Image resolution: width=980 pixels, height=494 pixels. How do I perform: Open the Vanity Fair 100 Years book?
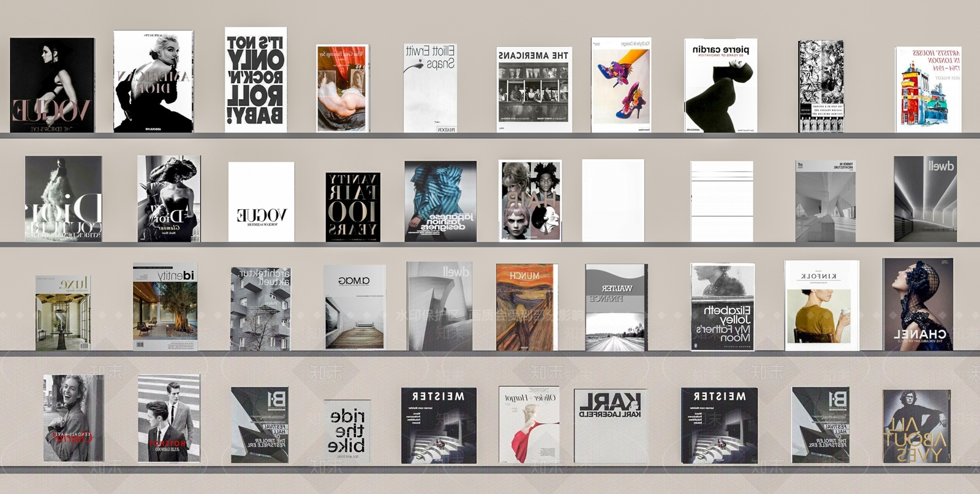click(x=353, y=207)
